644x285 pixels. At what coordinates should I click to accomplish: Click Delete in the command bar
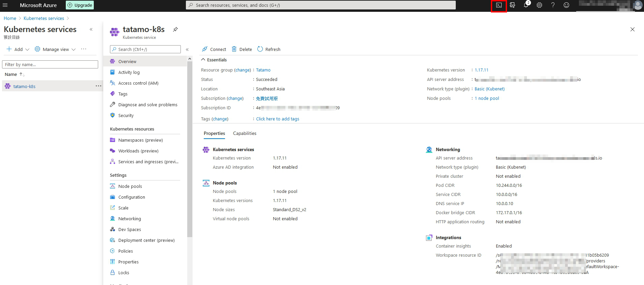242,49
